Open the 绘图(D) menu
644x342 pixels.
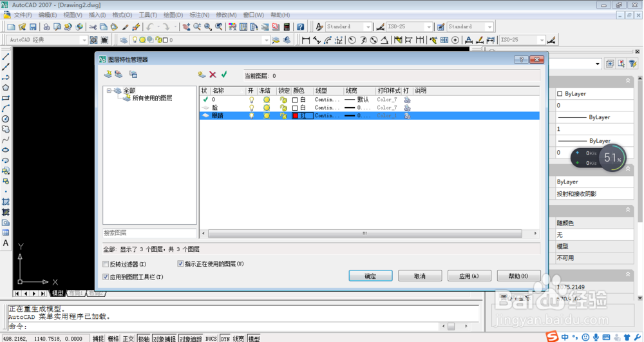(x=173, y=15)
